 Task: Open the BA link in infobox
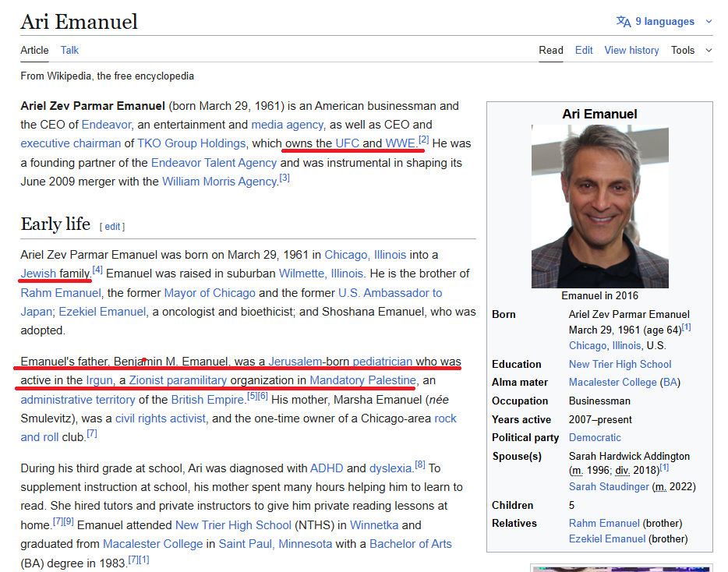670,382
